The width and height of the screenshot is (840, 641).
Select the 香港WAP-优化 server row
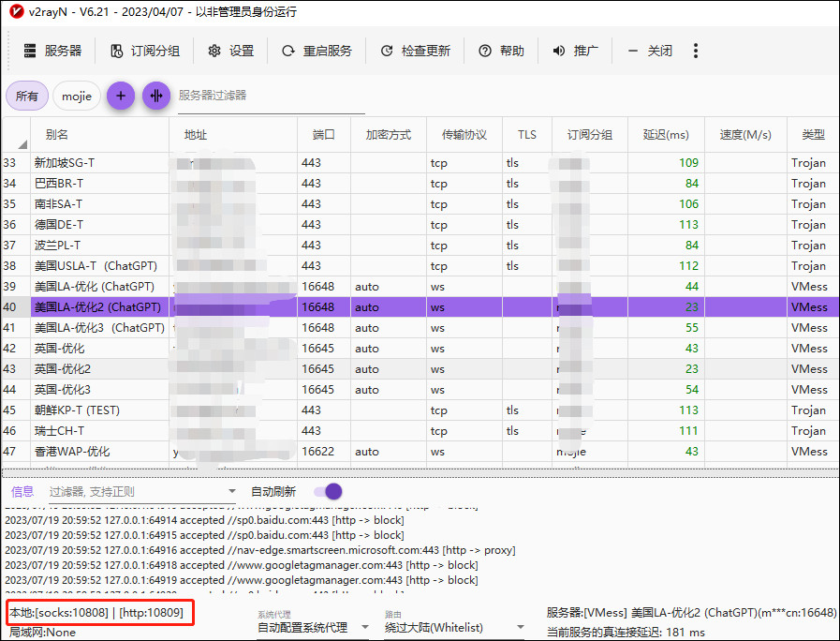[x=420, y=452]
